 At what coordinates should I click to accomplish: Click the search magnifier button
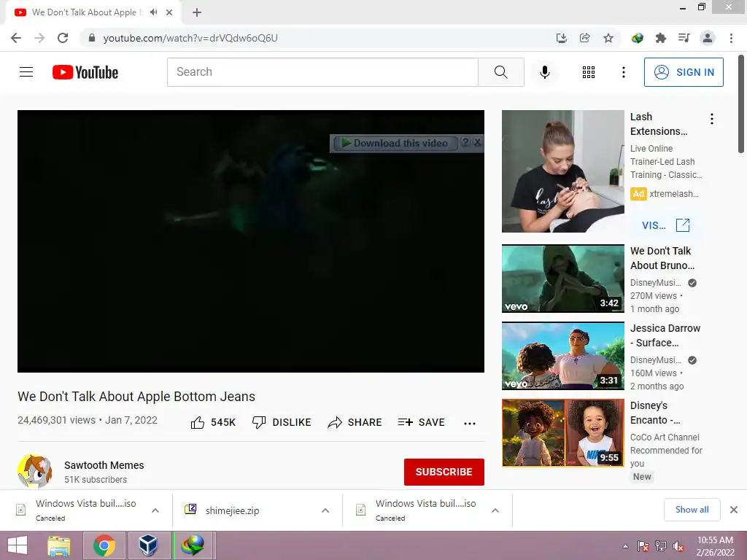pyautogui.click(x=500, y=72)
